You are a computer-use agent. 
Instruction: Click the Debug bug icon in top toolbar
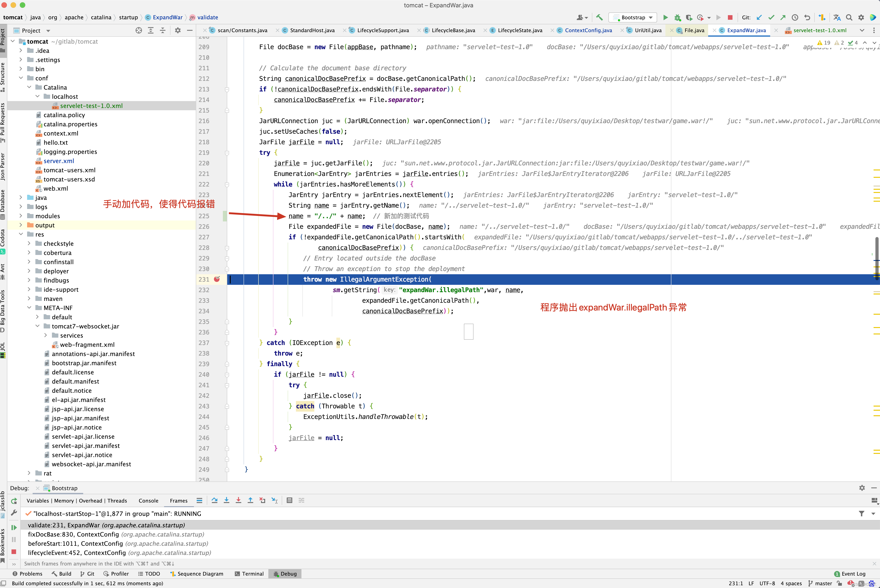click(x=677, y=17)
